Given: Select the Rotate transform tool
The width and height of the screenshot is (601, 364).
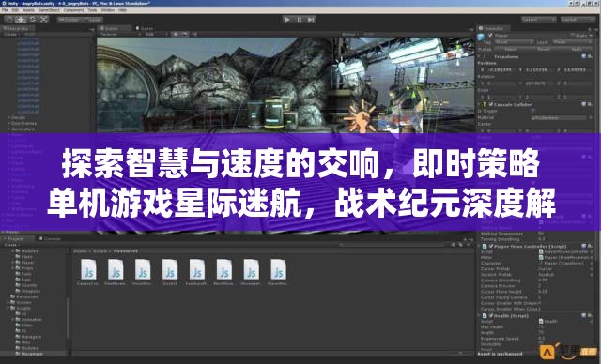Looking at the screenshot, I should pyautogui.click(x=33, y=19).
